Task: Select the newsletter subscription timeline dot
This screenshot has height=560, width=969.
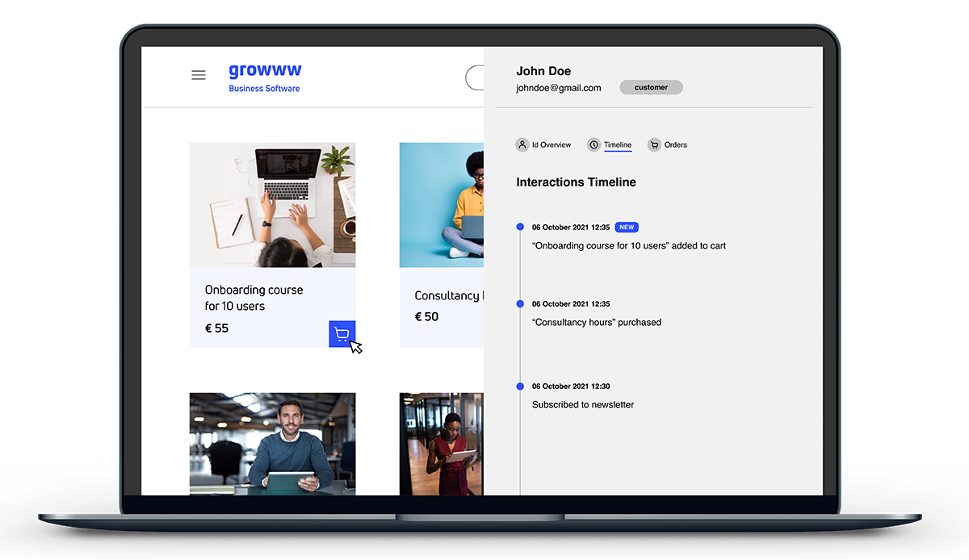Action: pos(520,387)
